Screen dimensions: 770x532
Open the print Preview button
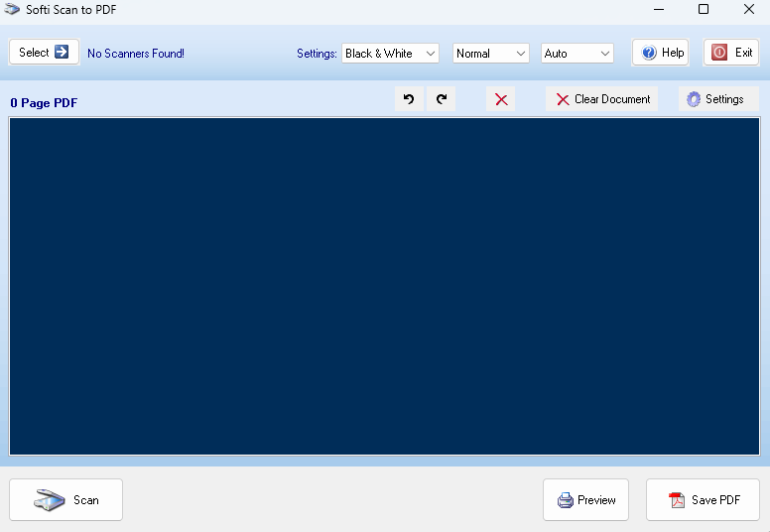click(585, 500)
